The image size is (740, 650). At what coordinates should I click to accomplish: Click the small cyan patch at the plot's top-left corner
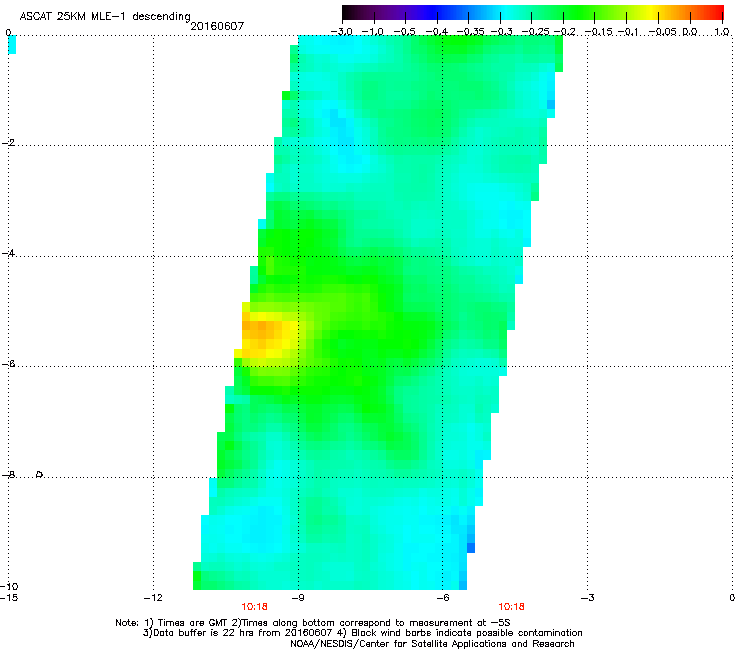pos(12,45)
